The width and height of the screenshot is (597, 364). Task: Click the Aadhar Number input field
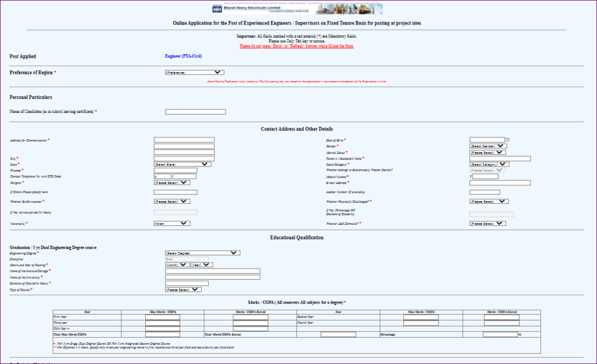[484, 191]
